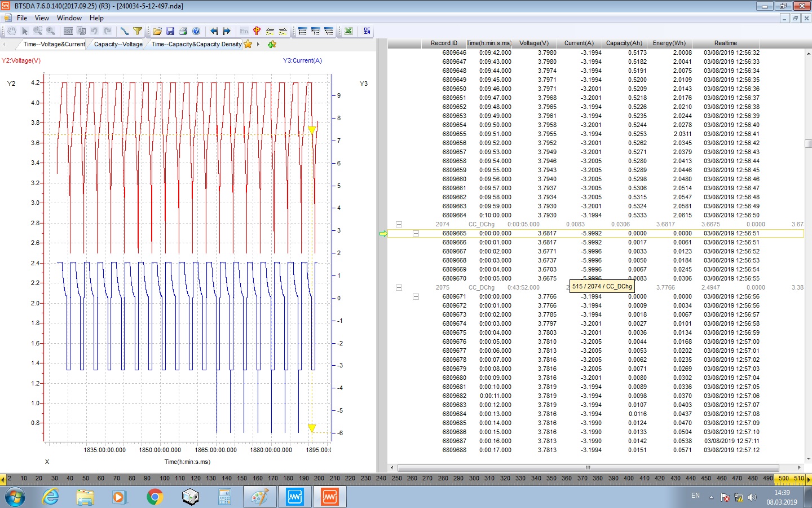Image resolution: width=812 pixels, height=508 pixels.
Task: Open help with the blue question icon
Action: [x=196, y=31]
